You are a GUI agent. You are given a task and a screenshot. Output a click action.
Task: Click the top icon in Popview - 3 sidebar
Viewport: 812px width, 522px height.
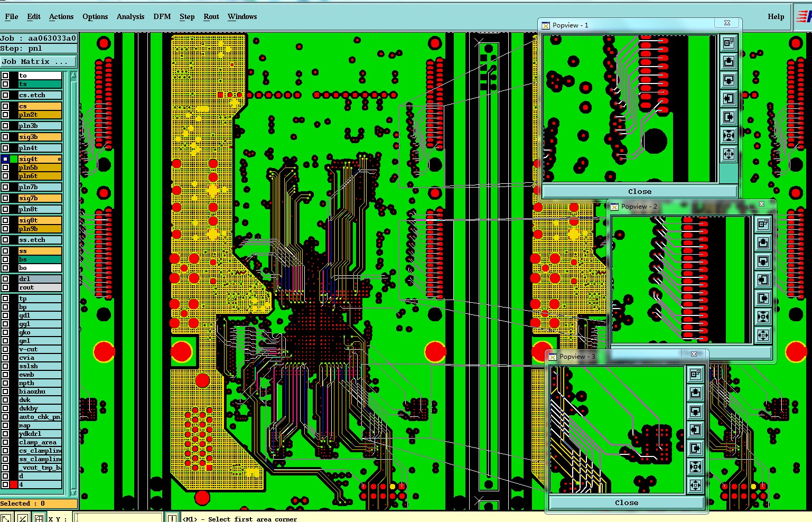(x=695, y=374)
